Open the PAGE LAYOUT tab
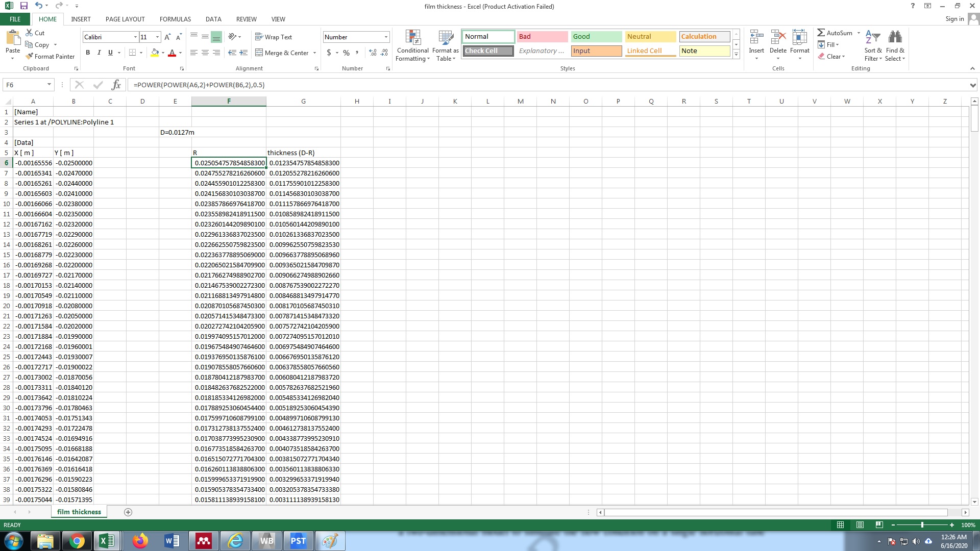This screenshot has width=980, height=551. [125, 19]
